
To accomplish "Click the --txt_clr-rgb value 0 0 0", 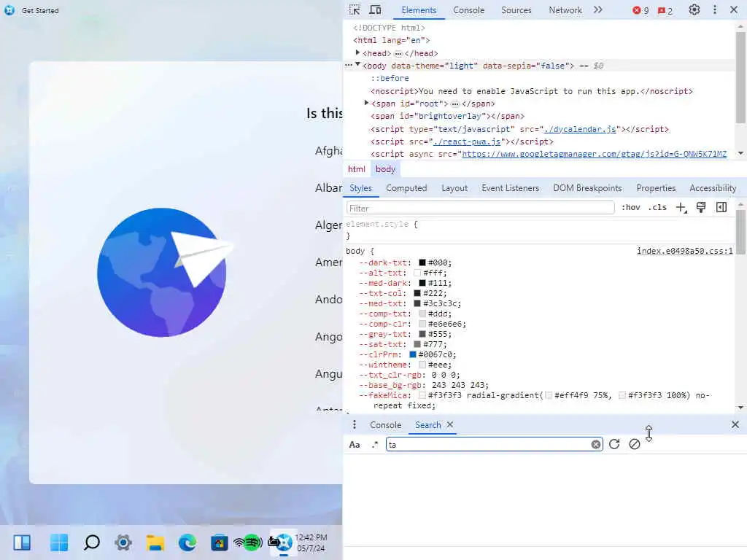I will (444, 376).
